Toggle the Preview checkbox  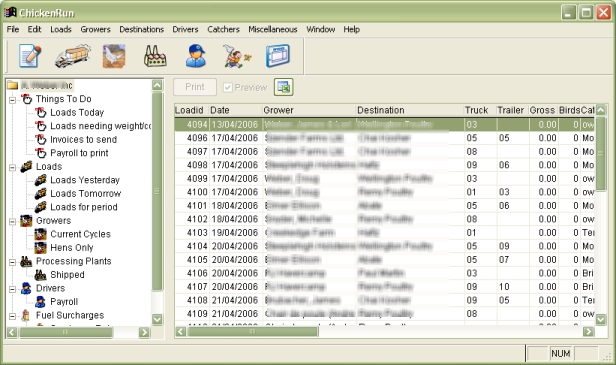tap(227, 87)
